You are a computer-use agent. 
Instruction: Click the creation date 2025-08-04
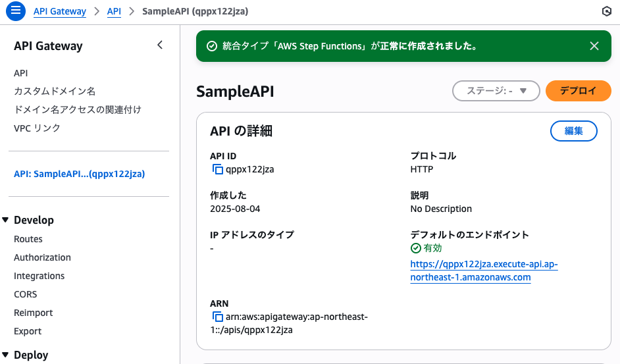235,209
